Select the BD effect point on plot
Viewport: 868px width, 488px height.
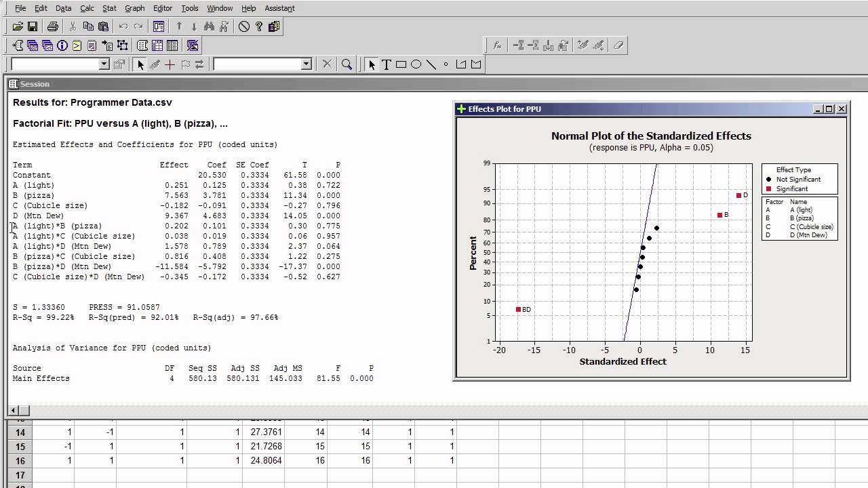coord(519,310)
